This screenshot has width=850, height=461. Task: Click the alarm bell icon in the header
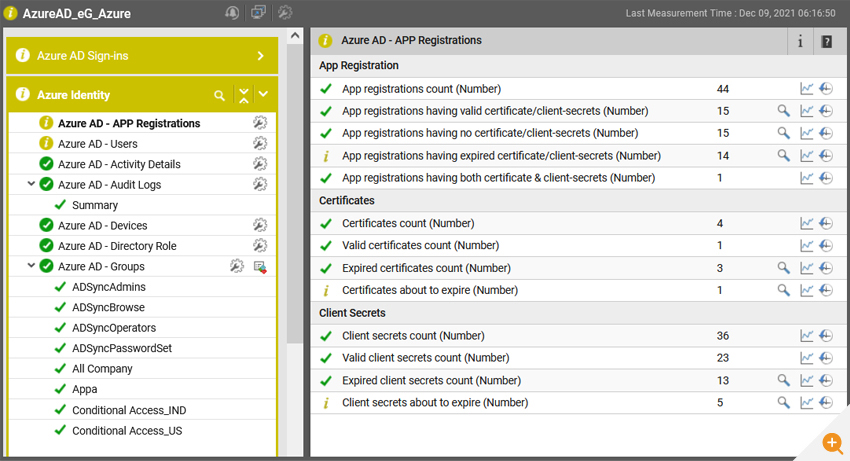coord(232,12)
